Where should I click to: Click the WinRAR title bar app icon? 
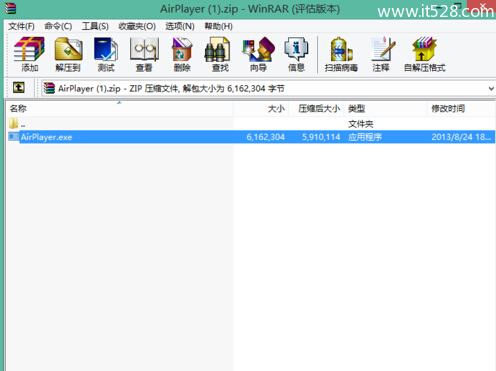pyautogui.click(x=10, y=8)
